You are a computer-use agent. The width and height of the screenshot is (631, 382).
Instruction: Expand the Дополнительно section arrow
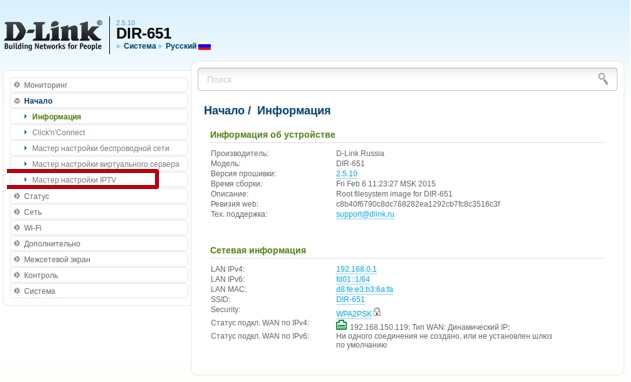click(x=16, y=244)
